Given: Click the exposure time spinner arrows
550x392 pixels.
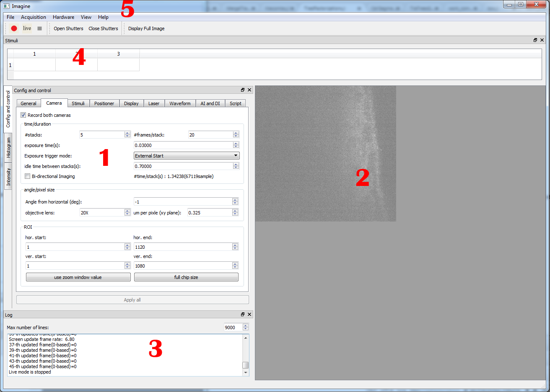Looking at the screenshot, I should [236, 145].
